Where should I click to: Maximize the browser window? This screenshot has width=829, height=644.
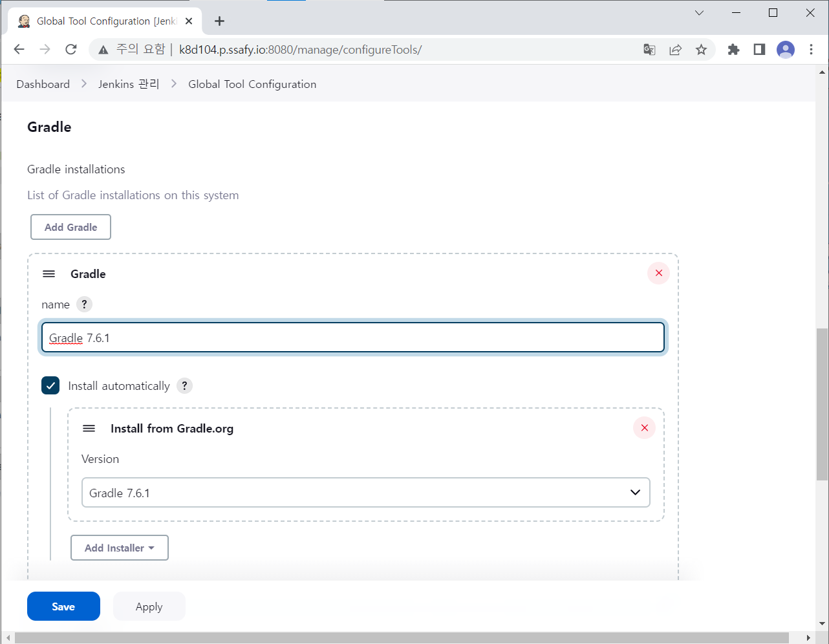pos(773,13)
